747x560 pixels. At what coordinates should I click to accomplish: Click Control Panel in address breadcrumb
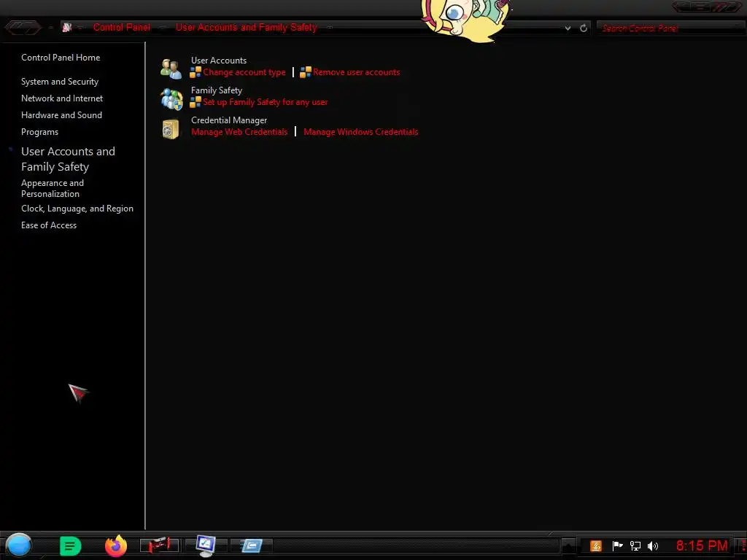click(122, 27)
